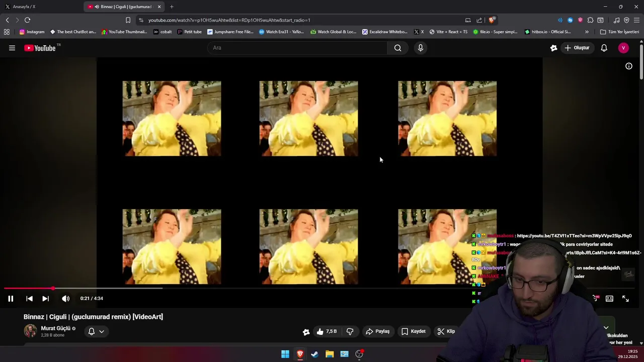
Task: Focus the YouTube 'Ara' search box
Action: pyautogui.click(x=297, y=48)
